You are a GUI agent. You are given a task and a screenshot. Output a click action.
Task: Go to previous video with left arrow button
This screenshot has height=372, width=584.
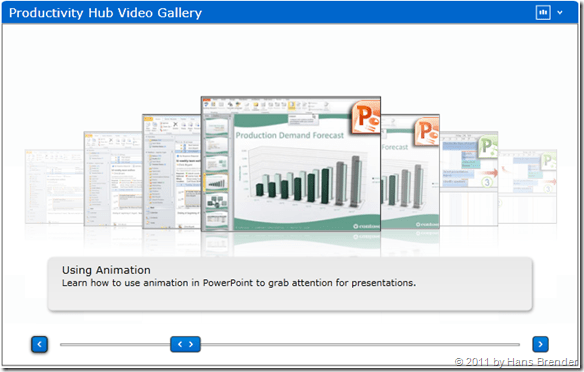[x=39, y=344]
